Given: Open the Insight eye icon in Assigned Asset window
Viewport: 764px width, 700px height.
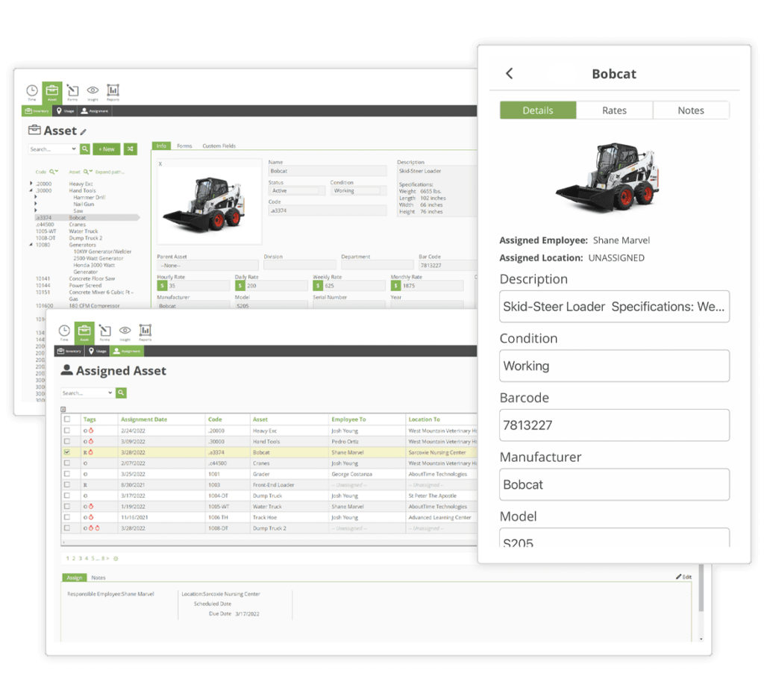Looking at the screenshot, I should tap(125, 332).
